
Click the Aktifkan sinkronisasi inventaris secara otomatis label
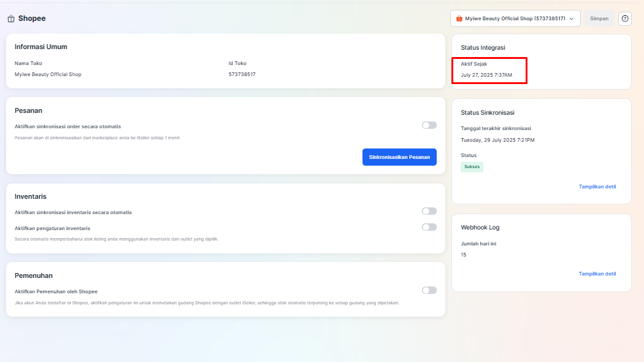point(73,212)
